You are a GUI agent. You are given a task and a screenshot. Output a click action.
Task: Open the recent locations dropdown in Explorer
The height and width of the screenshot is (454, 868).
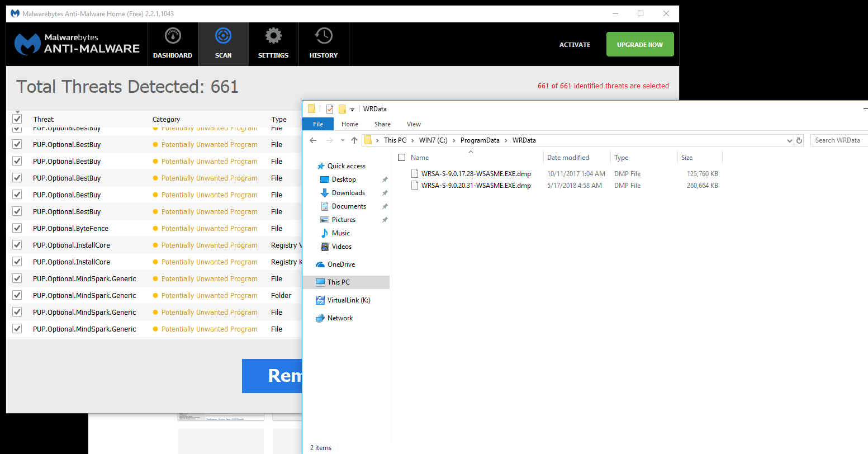click(x=343, y=140)
